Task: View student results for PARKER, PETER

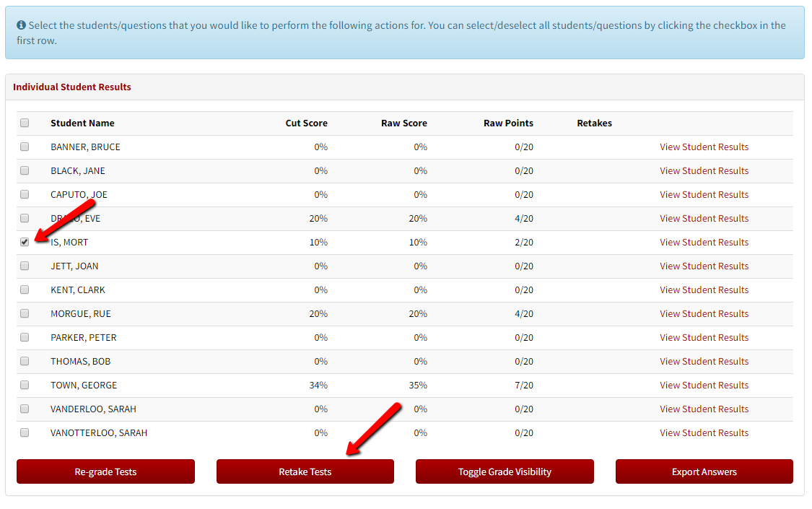Action: pyautogui.click(x=704, y=337)
